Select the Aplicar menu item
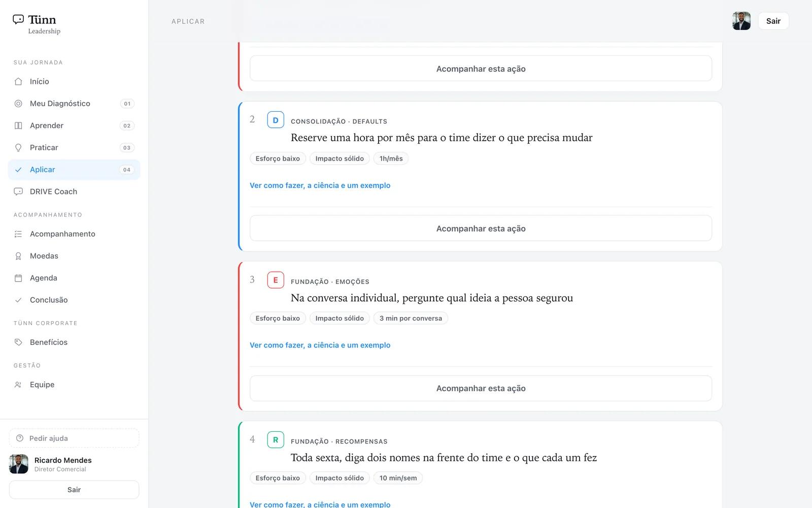 [x=74, y=170]
